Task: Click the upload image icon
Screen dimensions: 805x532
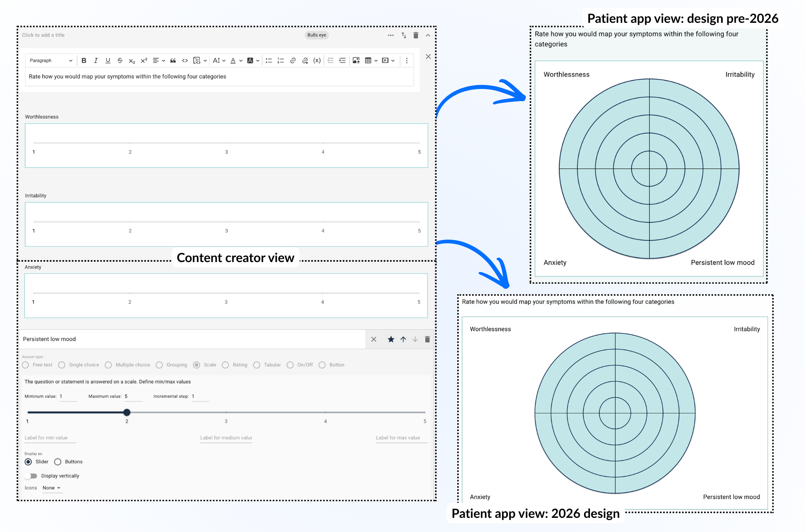Action: point(356,61)
